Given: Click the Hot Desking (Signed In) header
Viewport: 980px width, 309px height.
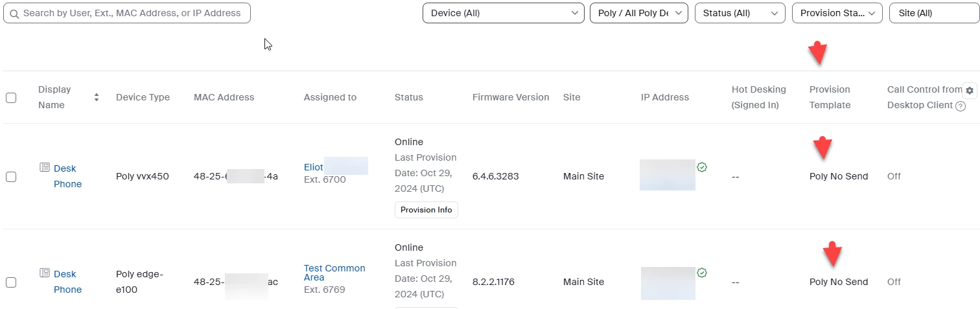Looking at the screenshot, I should pyautogui.click(x=758, y=97).
